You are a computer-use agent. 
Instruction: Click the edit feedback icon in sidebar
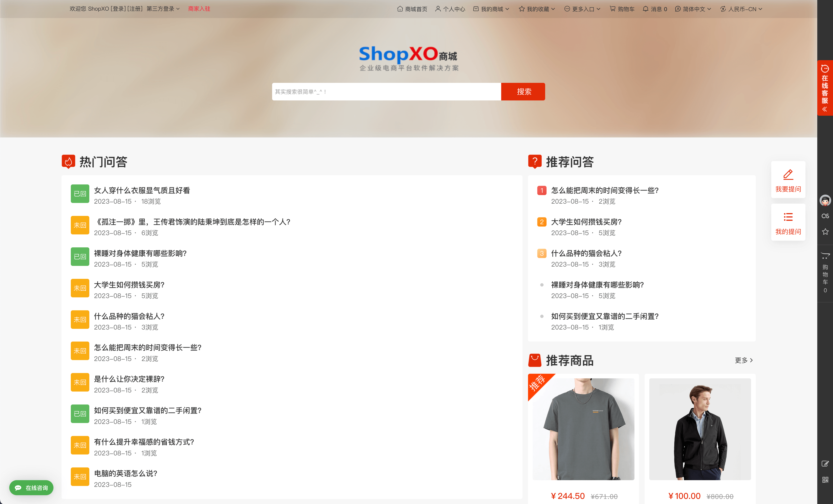[x=825, y=464]
